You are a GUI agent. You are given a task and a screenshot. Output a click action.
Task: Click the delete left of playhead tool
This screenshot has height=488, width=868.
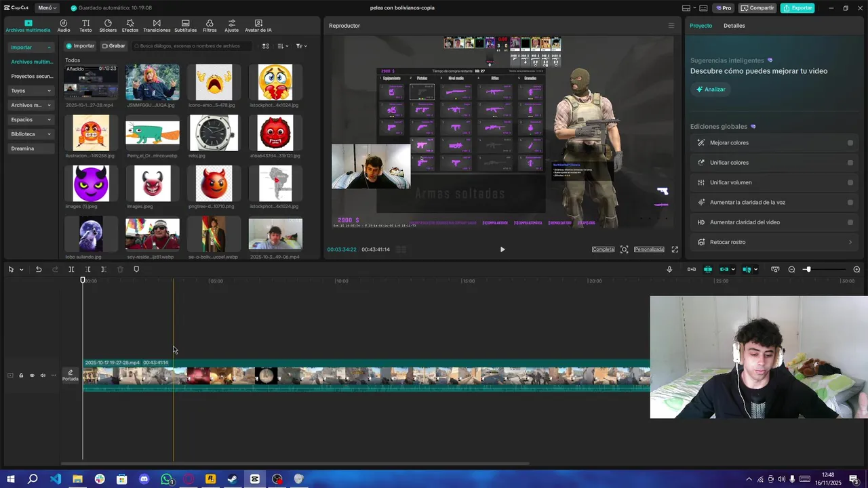(x=87, y=269)
